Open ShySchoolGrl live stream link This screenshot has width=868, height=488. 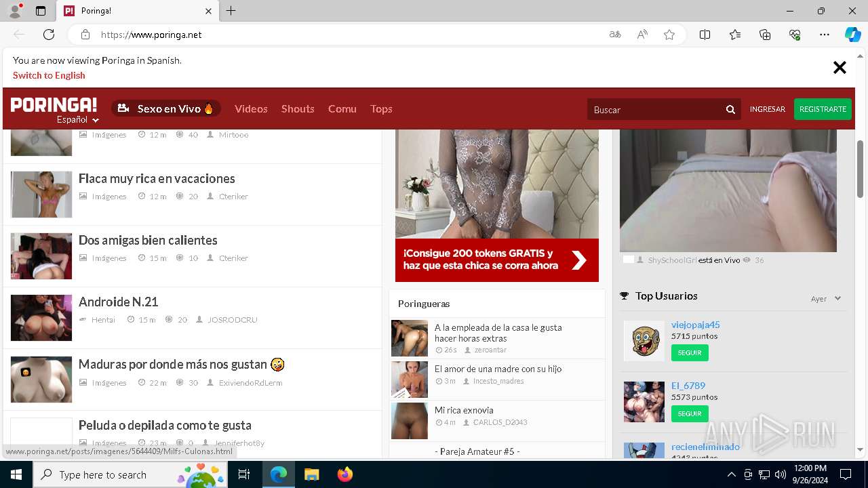(672, 260)
